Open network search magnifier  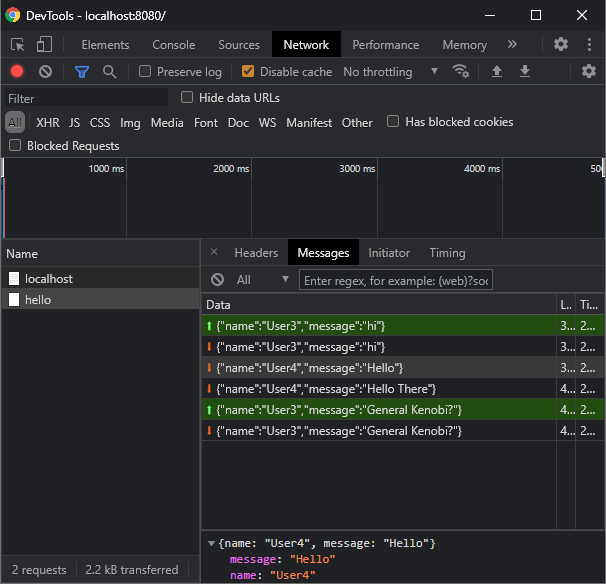110,72
